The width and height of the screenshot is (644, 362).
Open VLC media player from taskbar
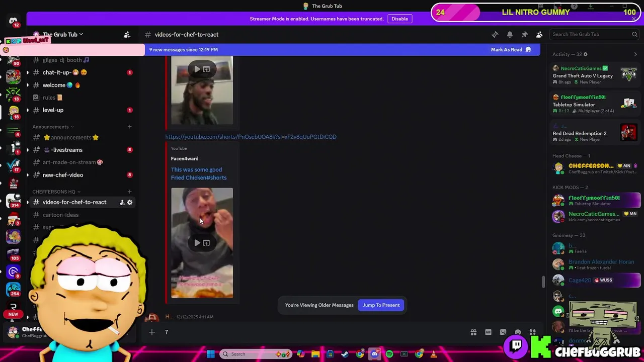coord(434,354)
